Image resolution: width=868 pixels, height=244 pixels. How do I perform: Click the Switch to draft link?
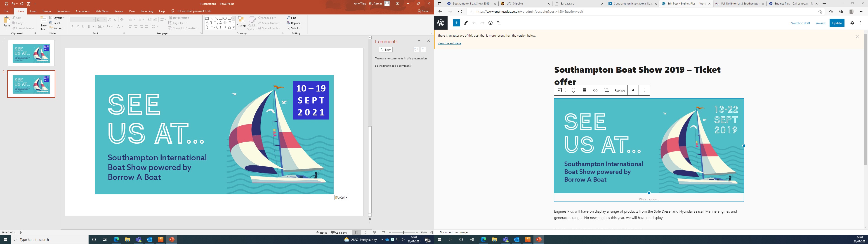point(801,23)
